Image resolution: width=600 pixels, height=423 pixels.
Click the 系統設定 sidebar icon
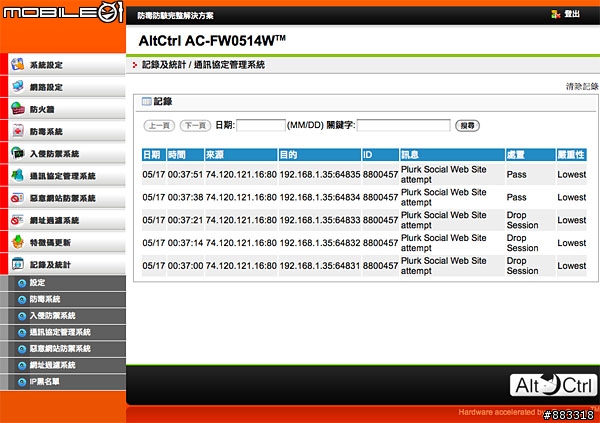[18, 65]
